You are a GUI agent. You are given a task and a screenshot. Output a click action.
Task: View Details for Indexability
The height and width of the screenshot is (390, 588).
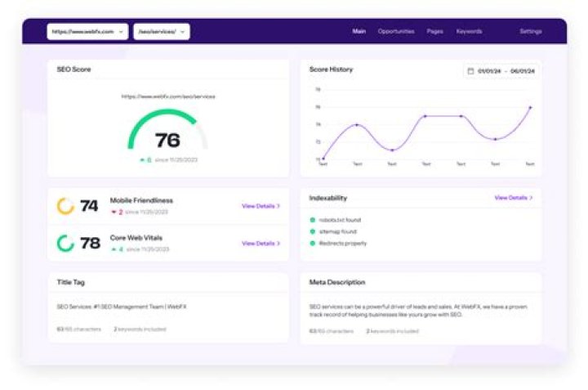pyautogui.click(x=513, y=198)
